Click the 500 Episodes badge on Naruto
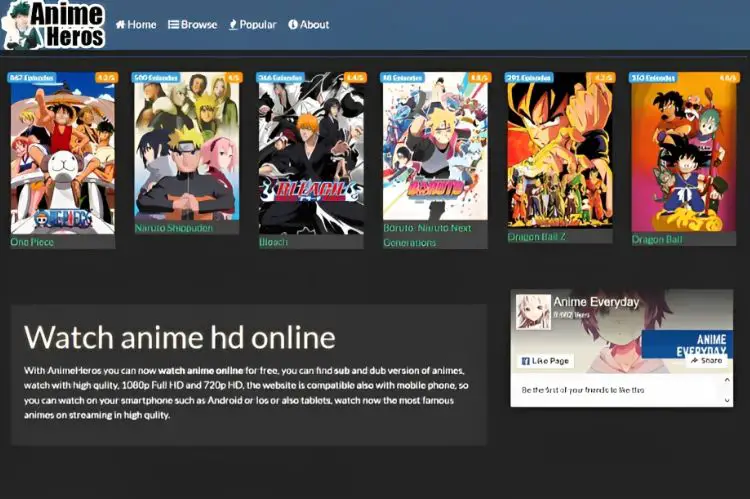Viewport: 750px width, 499px height. [x=156, y=78]
